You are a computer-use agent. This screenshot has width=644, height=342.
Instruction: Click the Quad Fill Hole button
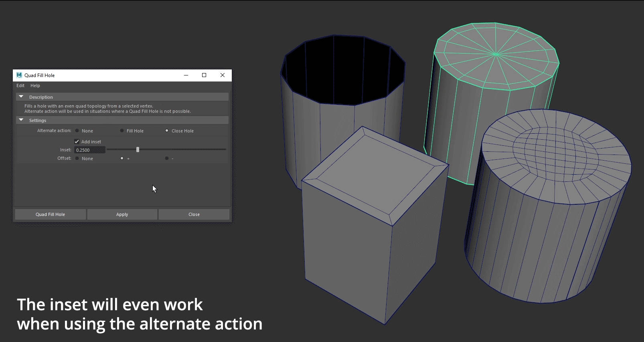point(50,214)
